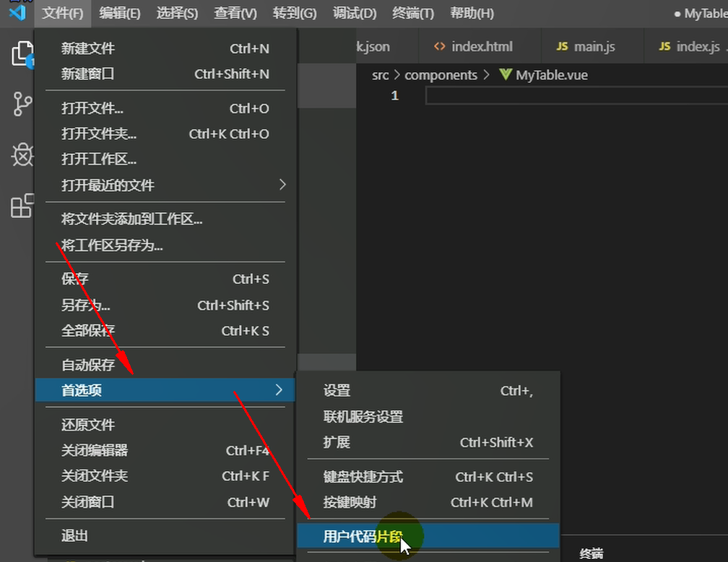
Task: Click the Vue icon beside MyTable.vue breadcrumb
Action: click(x=506, y=75)
